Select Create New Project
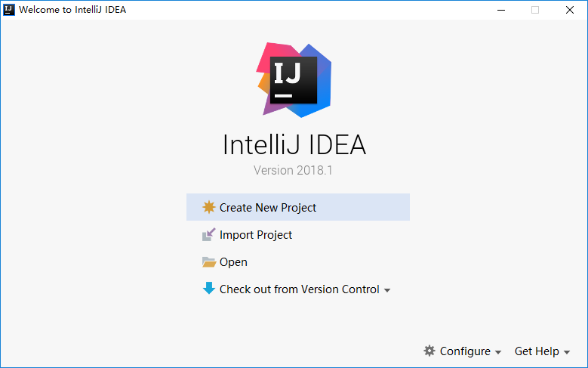 298,207
